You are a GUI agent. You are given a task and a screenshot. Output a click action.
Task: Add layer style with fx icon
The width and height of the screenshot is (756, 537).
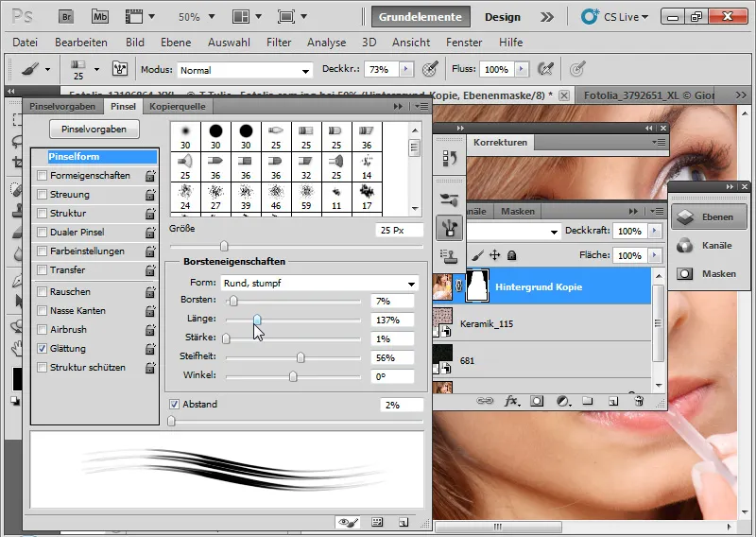click(511, 401)
